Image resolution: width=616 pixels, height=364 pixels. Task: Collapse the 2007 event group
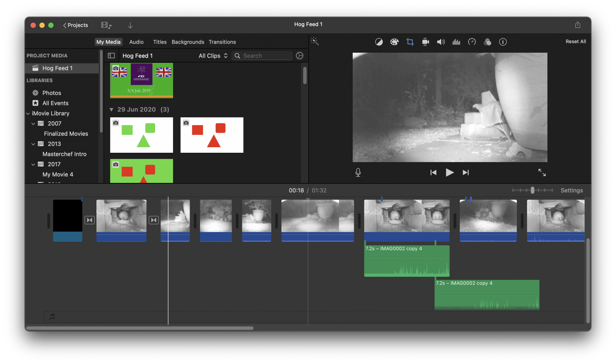click(x=33, y=123)
